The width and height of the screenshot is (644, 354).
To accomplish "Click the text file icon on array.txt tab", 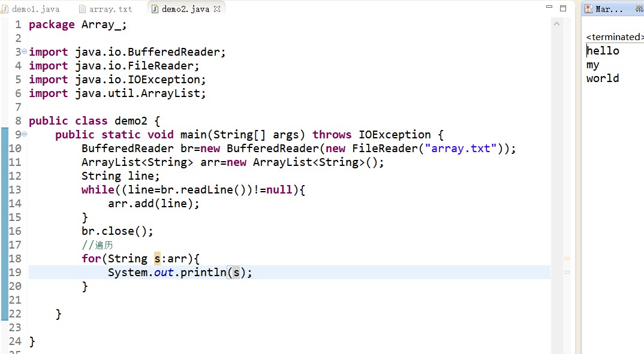I will click(83, 9).
